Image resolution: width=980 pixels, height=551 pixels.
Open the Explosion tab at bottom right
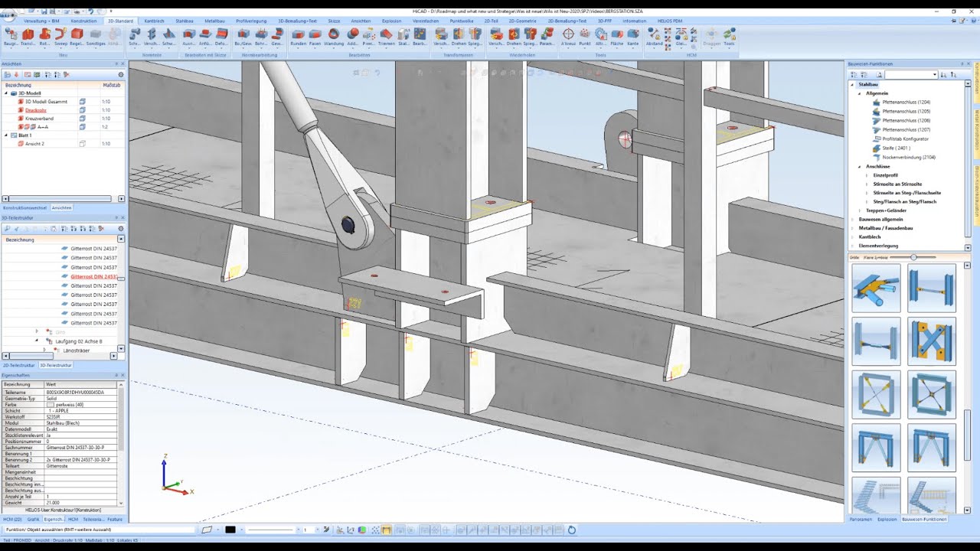pyautogui.click(x=887, y=519)
